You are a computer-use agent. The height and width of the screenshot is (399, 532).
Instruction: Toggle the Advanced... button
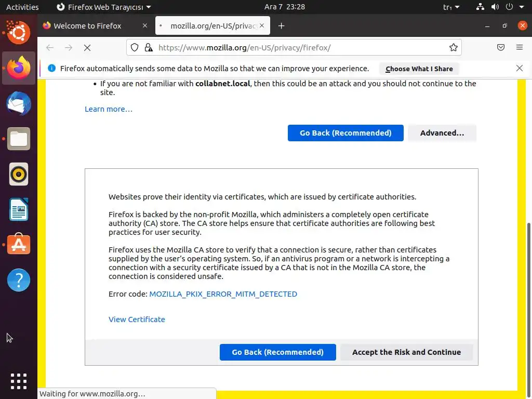click(x=442, y=133)
